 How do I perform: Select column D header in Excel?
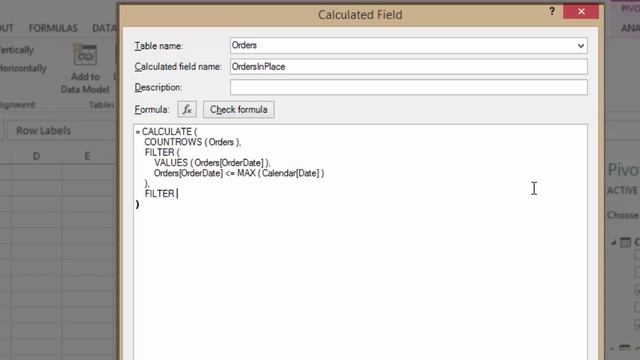pos(36,156)
